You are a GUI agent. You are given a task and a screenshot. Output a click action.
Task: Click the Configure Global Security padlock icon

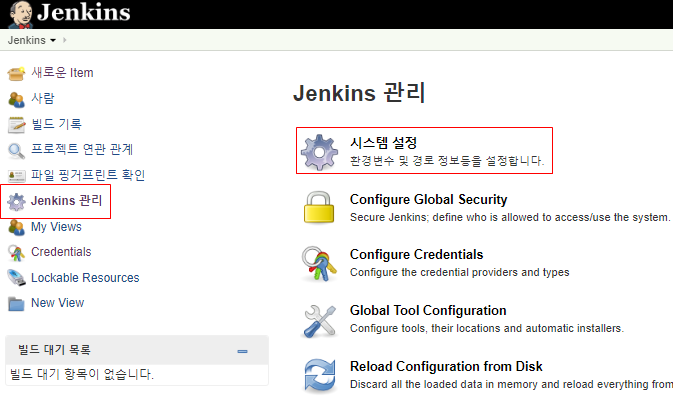[x=319, y=208]
